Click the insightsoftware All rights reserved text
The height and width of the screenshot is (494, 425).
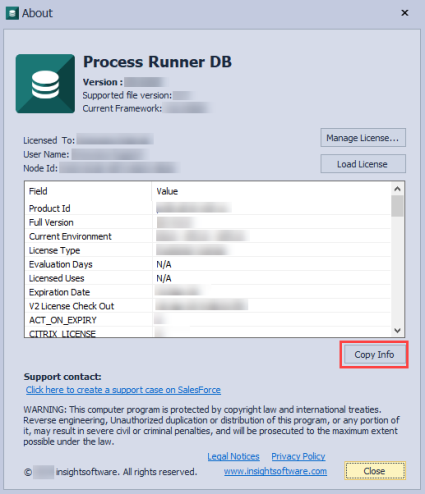[x=126, y=472]
